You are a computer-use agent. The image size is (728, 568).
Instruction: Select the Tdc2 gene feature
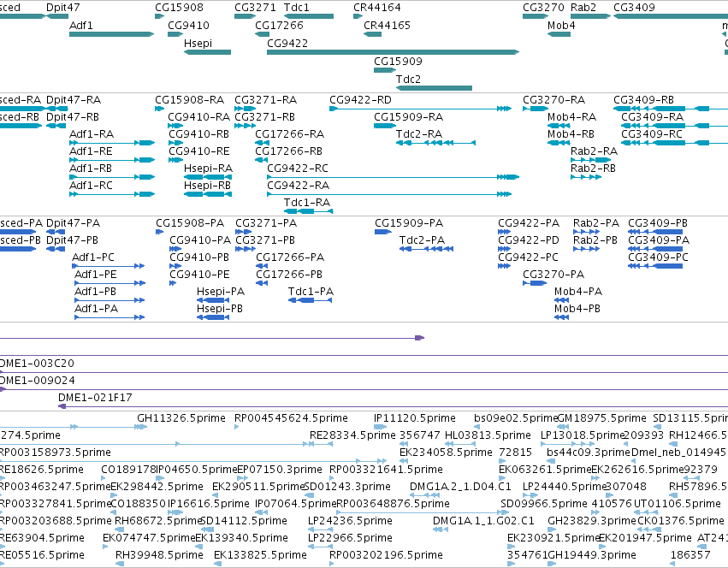click(x=434, y=88)
